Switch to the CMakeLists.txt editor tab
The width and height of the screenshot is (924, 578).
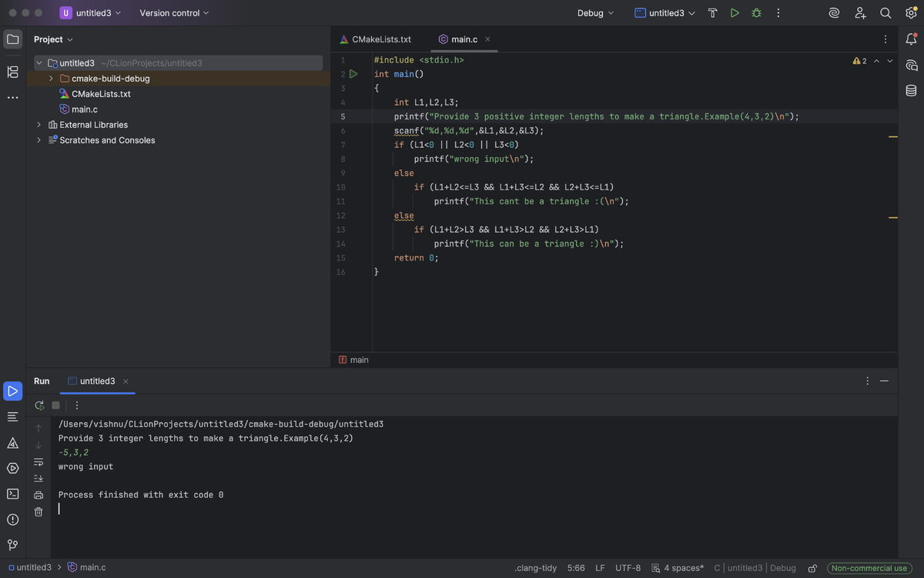click(375, 39)
